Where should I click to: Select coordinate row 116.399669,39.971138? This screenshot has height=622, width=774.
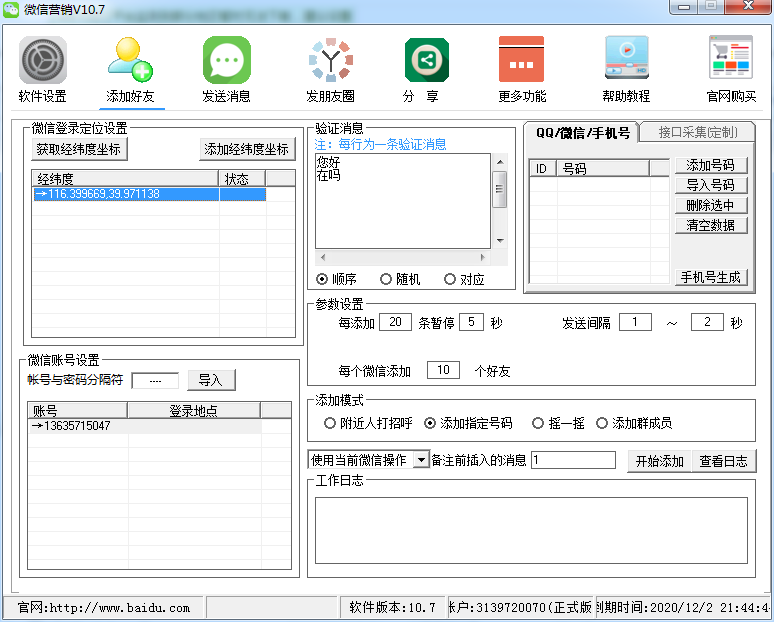(150, 194)
